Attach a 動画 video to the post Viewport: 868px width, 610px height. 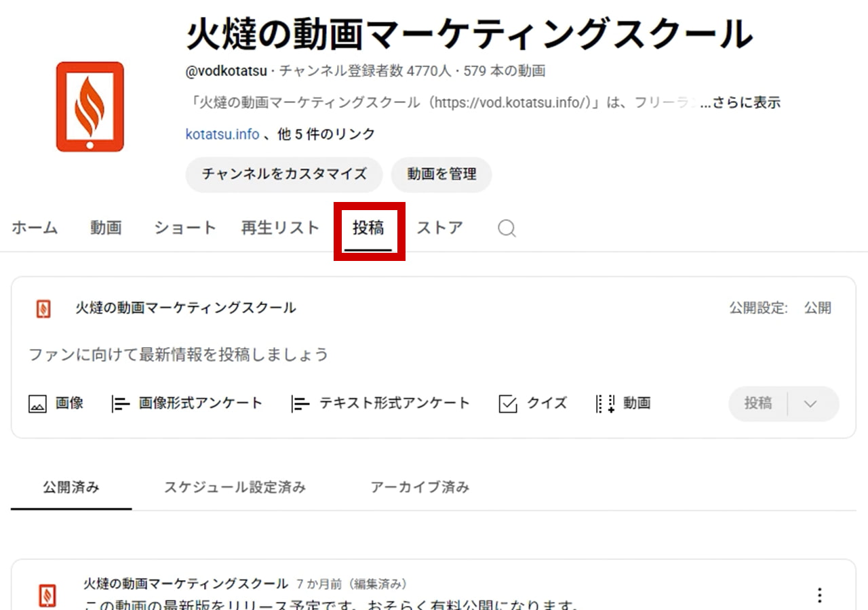[623, 403]
